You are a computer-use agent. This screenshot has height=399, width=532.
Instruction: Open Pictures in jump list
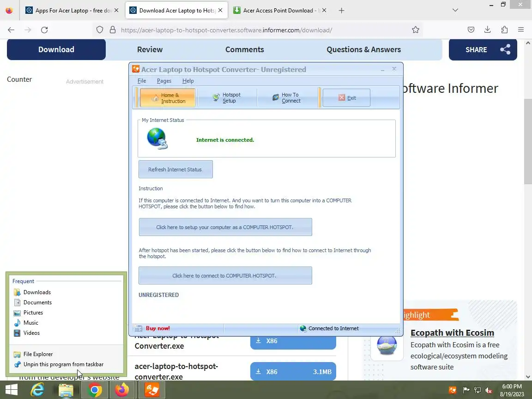(x=66, y=313)
